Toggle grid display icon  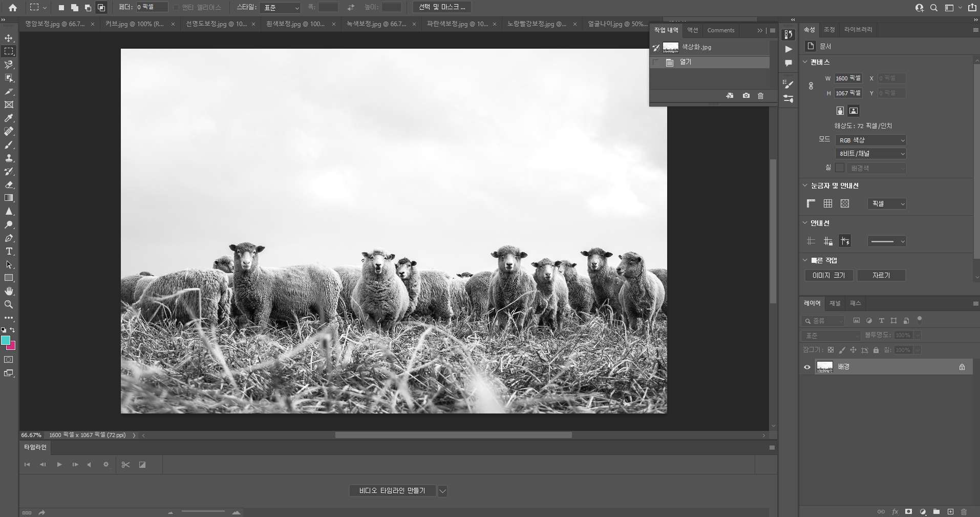pos(828,203)
